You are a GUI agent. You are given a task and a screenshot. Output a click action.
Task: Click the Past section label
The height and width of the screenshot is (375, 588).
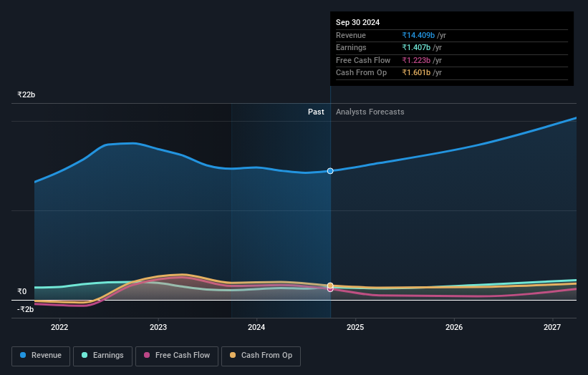[316, 112]
